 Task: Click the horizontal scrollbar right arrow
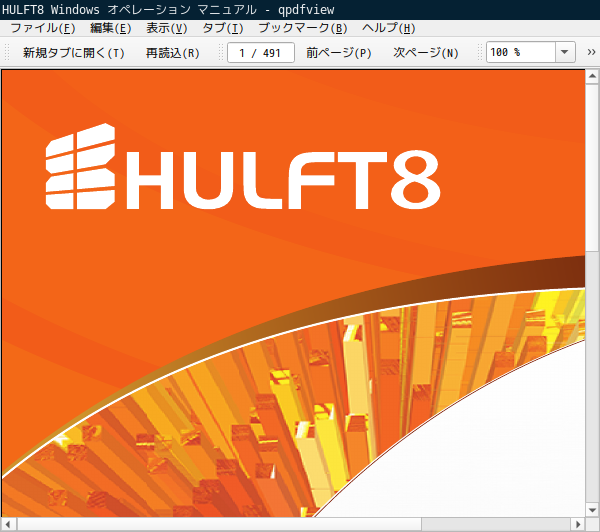[x=578, y=524]
